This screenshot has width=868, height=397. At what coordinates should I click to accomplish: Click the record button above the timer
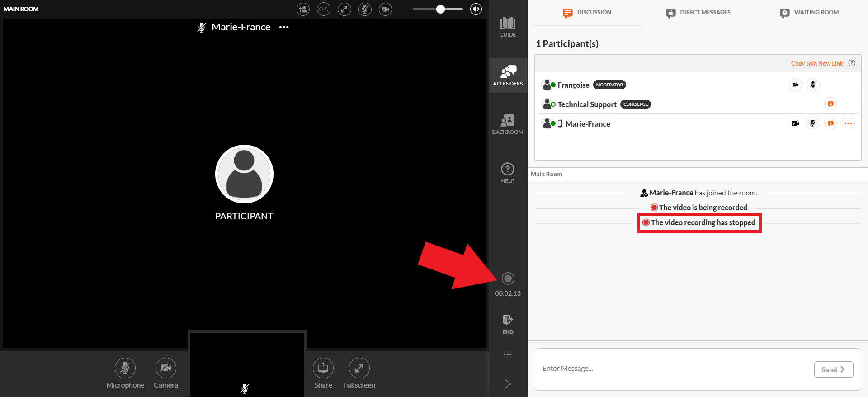pos(508,279)
